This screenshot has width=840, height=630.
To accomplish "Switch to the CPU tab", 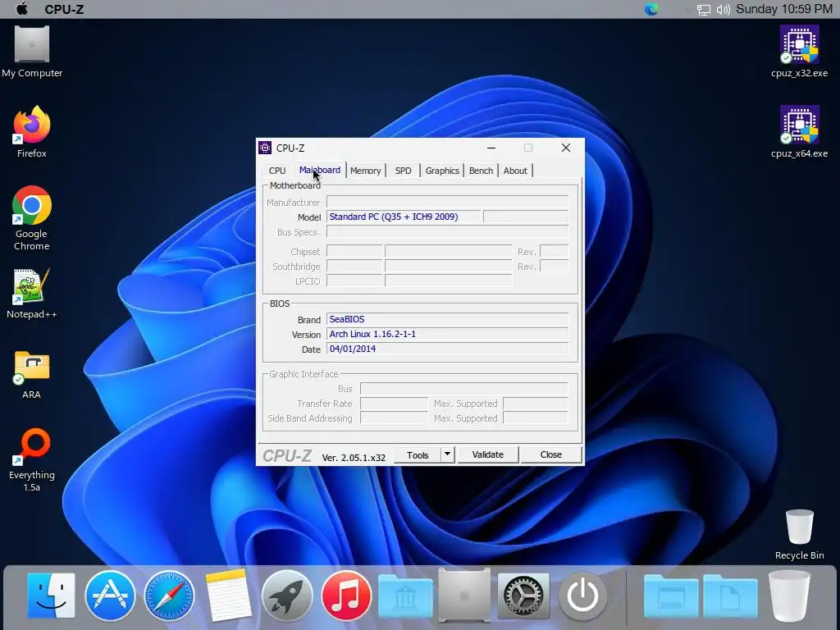I will 277,171.
